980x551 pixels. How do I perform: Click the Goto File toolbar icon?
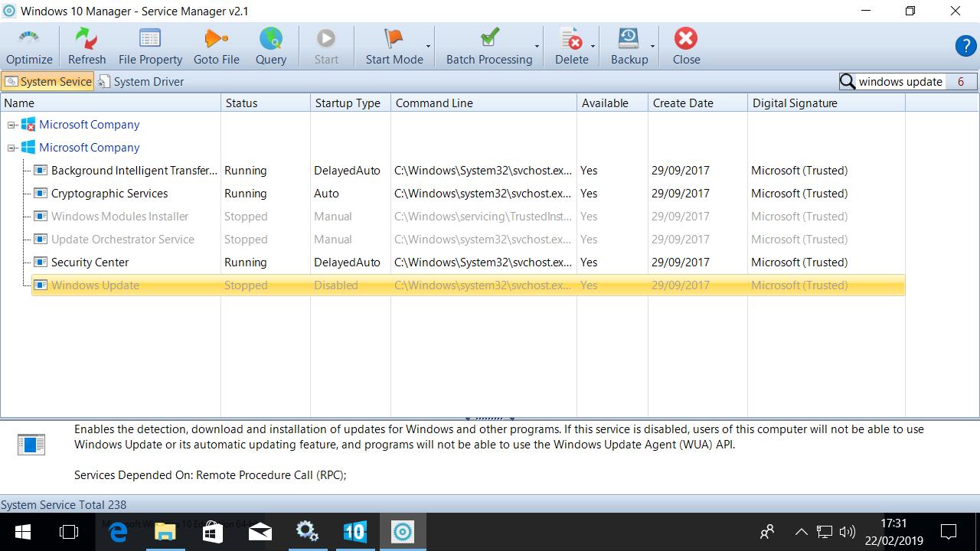[217, 39]
